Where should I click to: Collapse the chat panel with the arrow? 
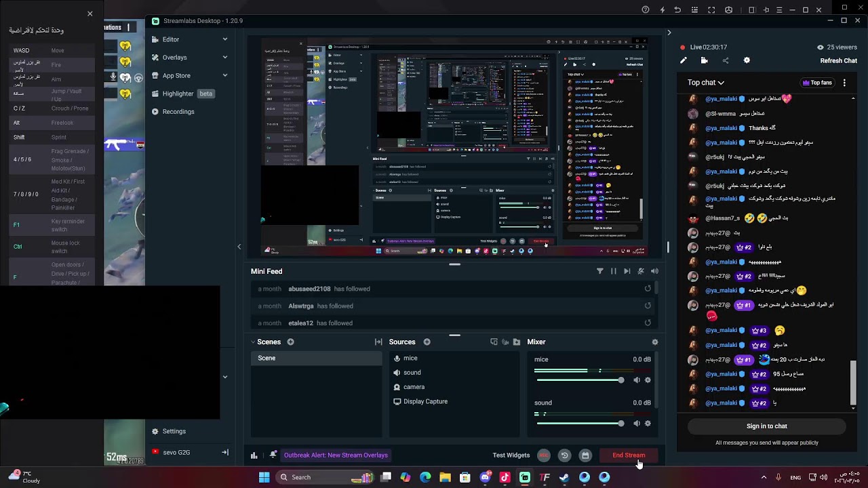pos(669,33)
